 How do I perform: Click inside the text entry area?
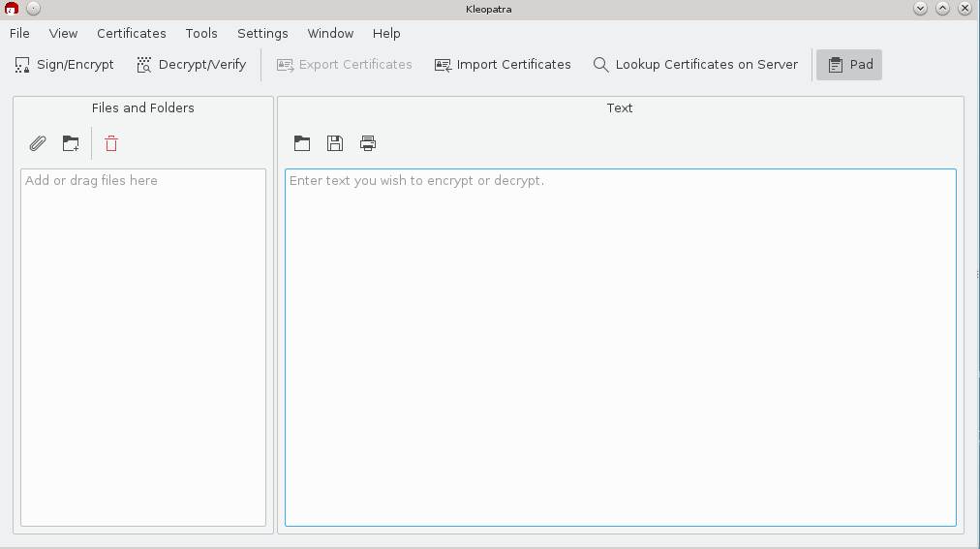click(620, 349)
